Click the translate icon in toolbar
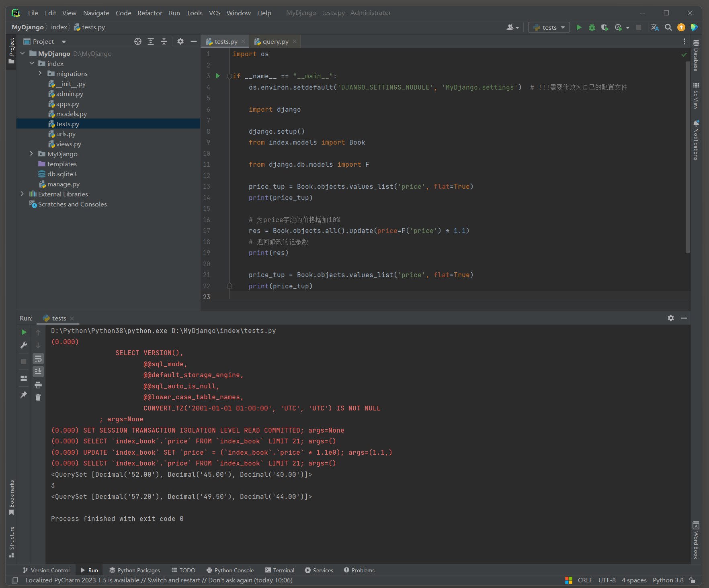Screen dimensions: 709x588 point(655,27)
